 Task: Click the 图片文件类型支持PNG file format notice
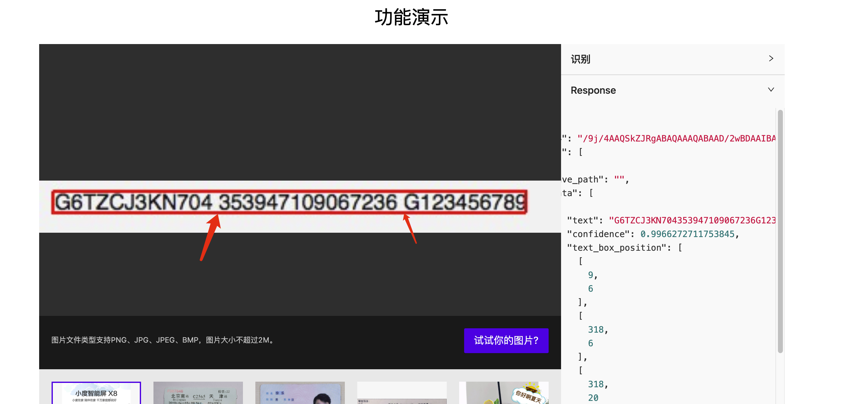point(163,340)
